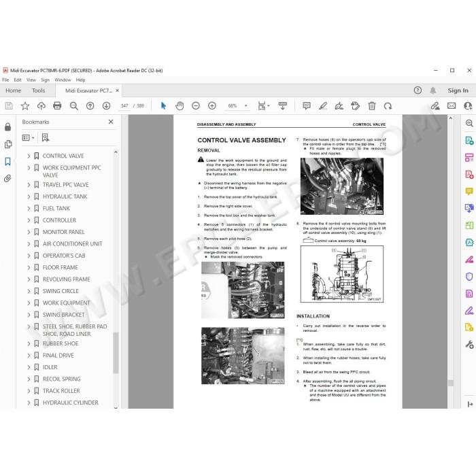Screen dimensions: 476x476
Task: Open the fit page options dropdown
Action: point(264,105)
